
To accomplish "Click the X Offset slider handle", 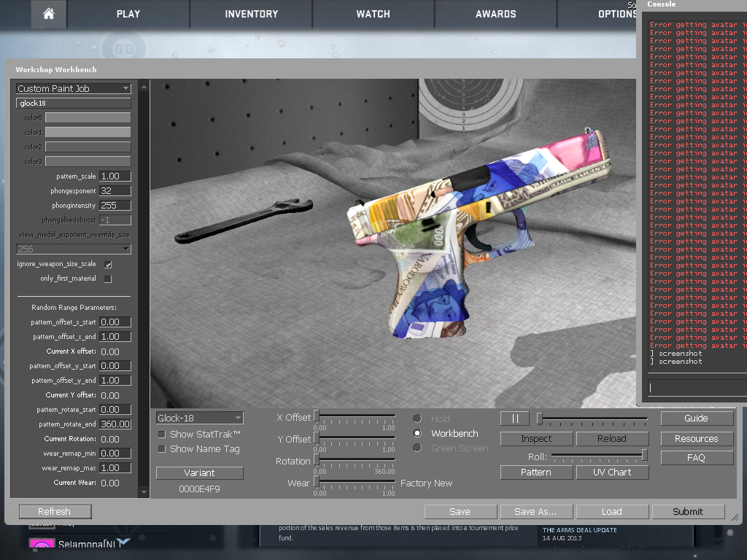I will tap(317, 416).
